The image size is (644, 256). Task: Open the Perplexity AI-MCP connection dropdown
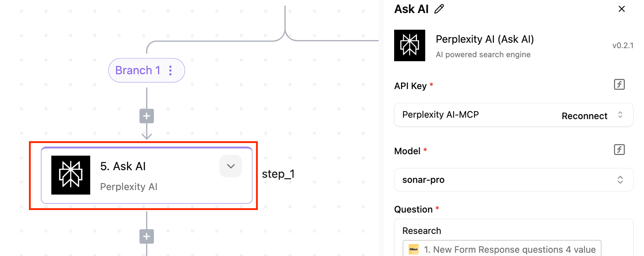coord(513,115)
